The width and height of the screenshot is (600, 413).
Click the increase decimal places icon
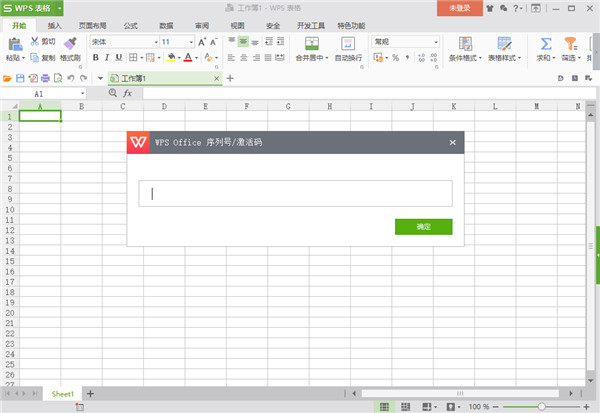(421, 58)
